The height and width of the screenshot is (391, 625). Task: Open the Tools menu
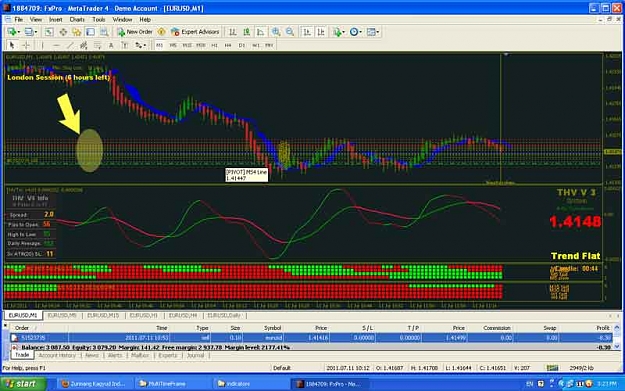pyautogui.click(x=98, y=20)
